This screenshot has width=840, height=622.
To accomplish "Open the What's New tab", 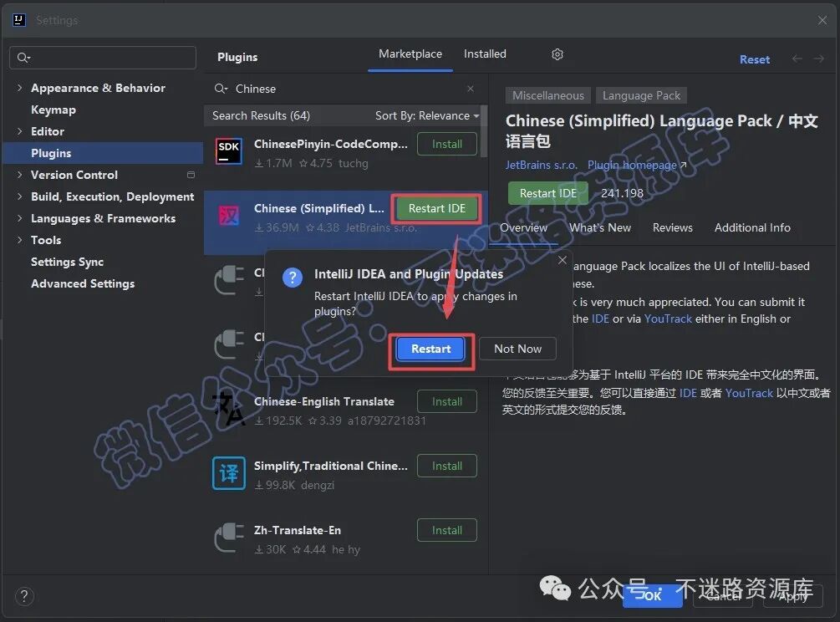I will pos(600,227).
